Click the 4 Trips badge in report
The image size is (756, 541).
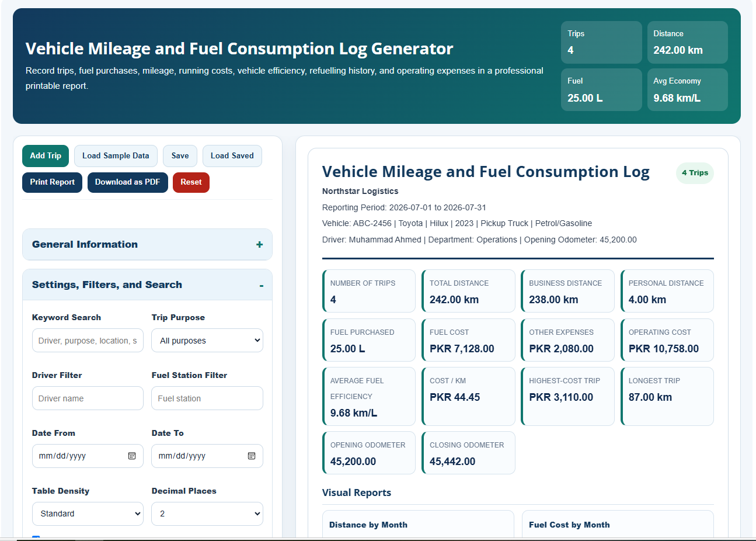pyautogui.click(x=695, y=173)
